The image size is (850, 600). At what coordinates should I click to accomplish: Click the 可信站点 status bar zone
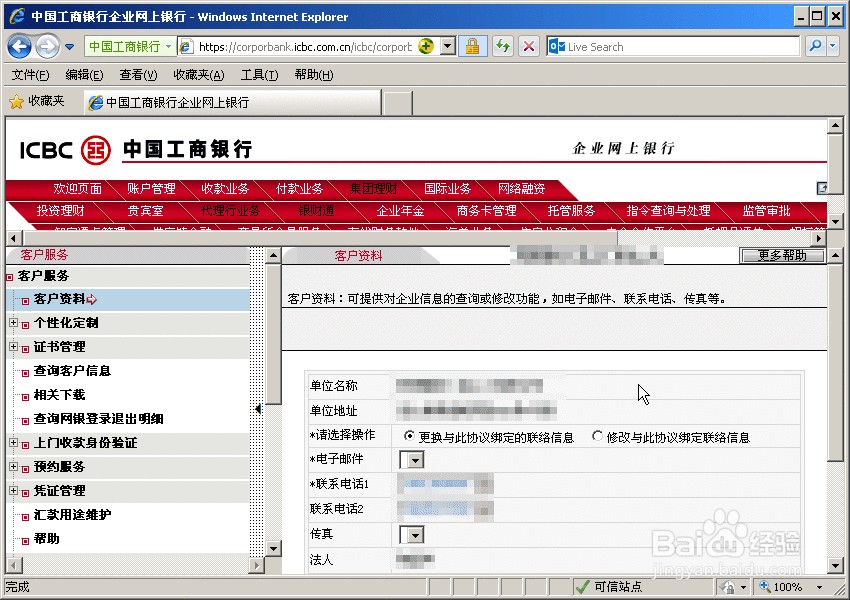(x=642, y=586)
